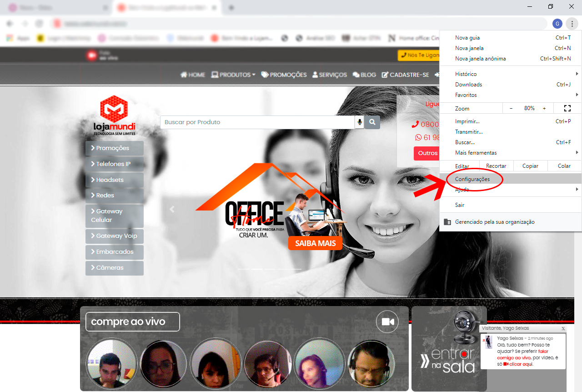Increase zoom with plus button
582x392 pixels.
pyautogui.click(x=544, y=108)
